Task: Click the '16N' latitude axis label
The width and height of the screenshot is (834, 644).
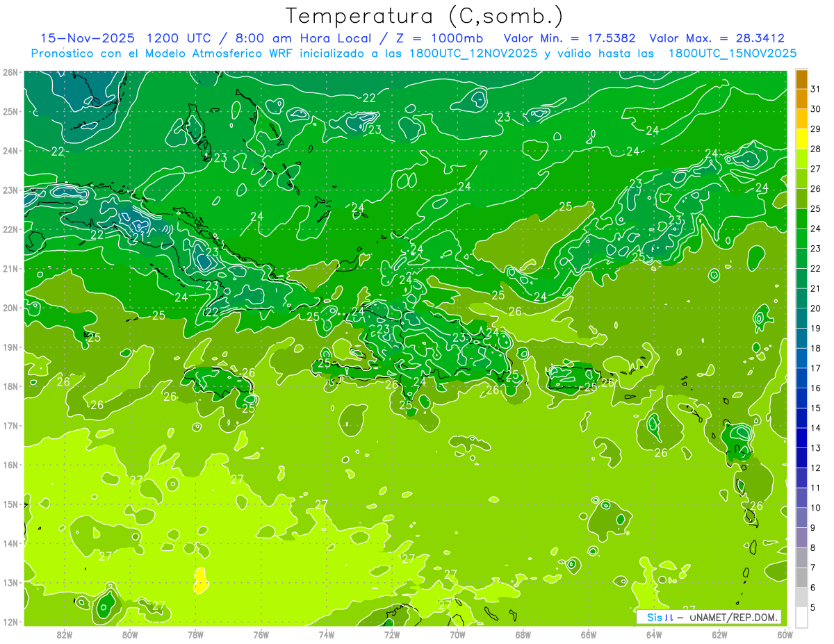Action: (x=10, y=465)
